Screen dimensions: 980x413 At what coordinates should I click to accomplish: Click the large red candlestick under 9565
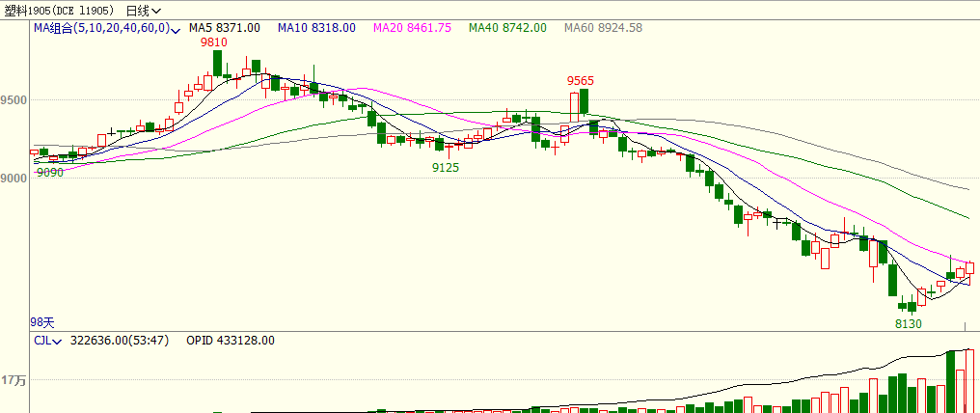point(574,107)
